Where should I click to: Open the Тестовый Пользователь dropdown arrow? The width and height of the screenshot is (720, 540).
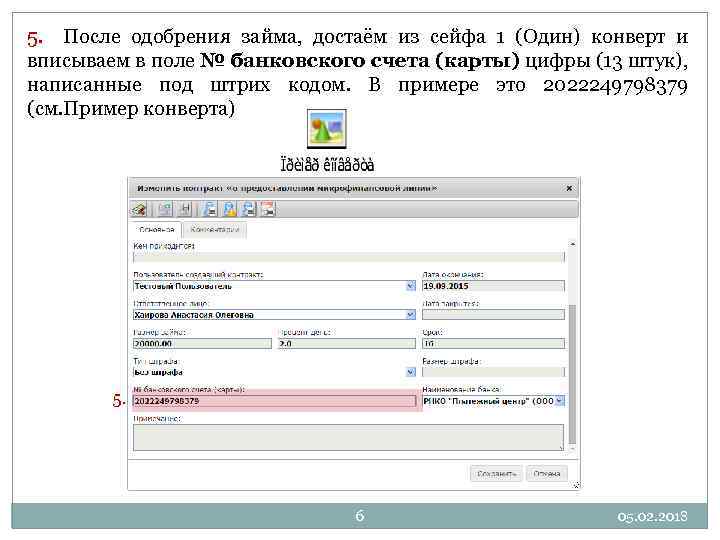pyautogui.click(x=411, y=286)
